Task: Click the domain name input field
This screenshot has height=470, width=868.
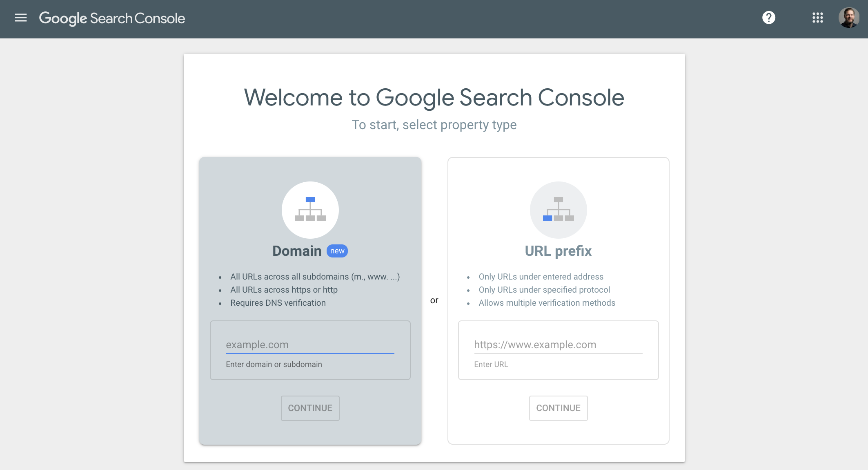Action: pyautogui.click(x=309, y=344)
